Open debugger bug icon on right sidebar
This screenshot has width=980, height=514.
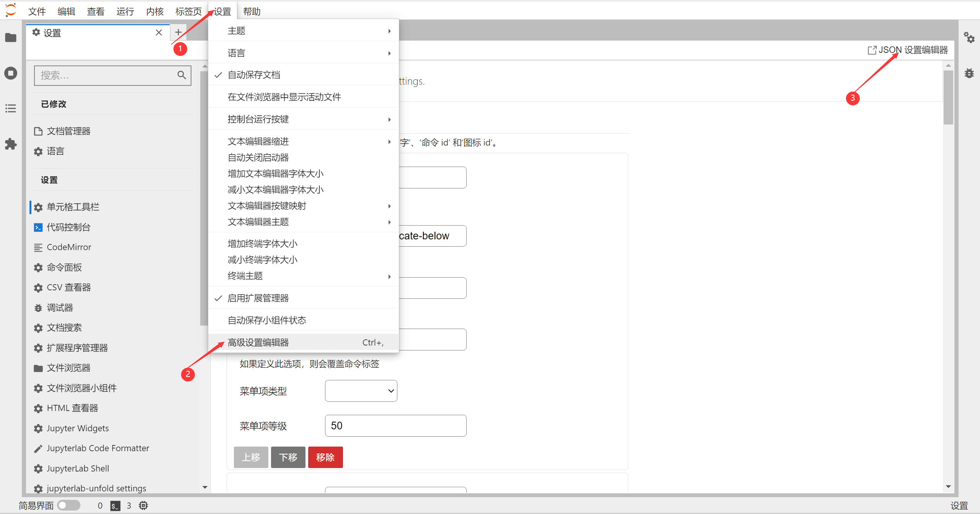coord(969,73)
